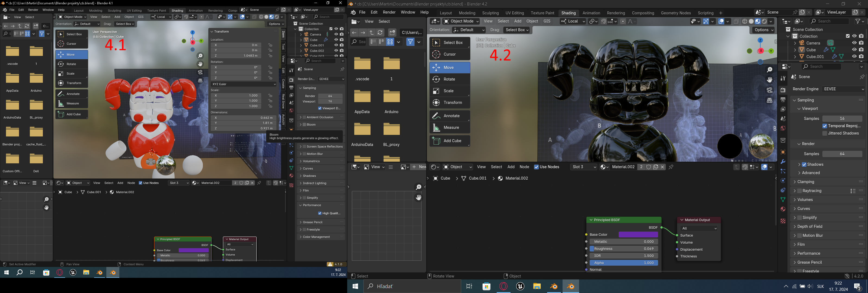Pick the Annotate tool in Blender 4.2
The image size is (868, 293).
pyautogui.click(x=449, y=116)
